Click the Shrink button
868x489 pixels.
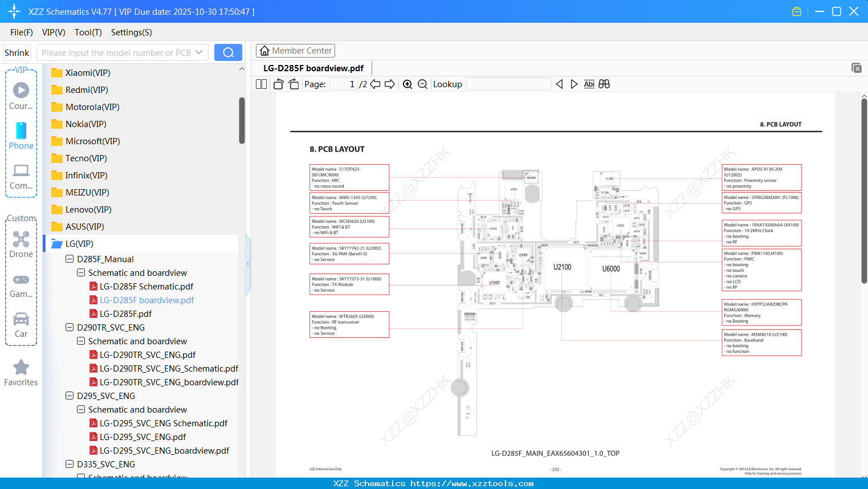pyautogui.click(x=17, y=52)
